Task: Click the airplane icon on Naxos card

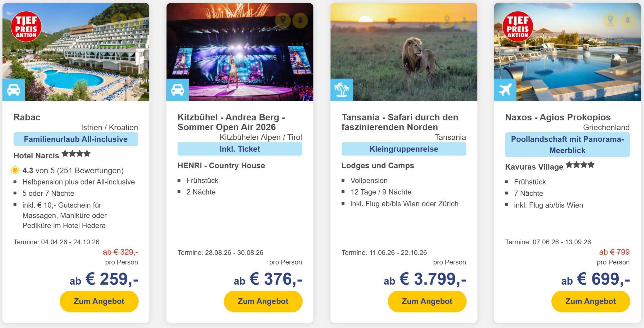Action: coord(505,90)
